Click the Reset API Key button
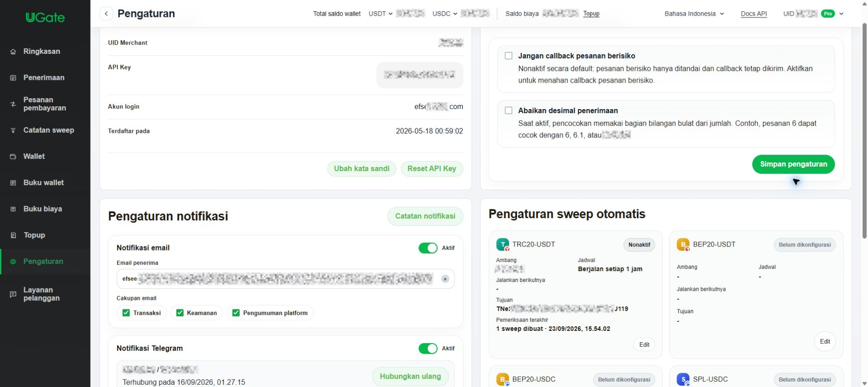The width and height of the screenshot is (868, 387). pos(432,169)
